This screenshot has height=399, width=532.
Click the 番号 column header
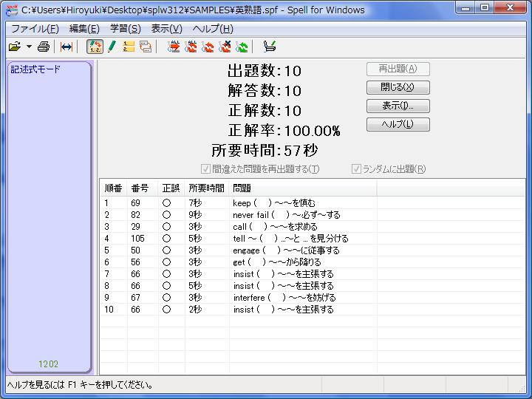143,188
